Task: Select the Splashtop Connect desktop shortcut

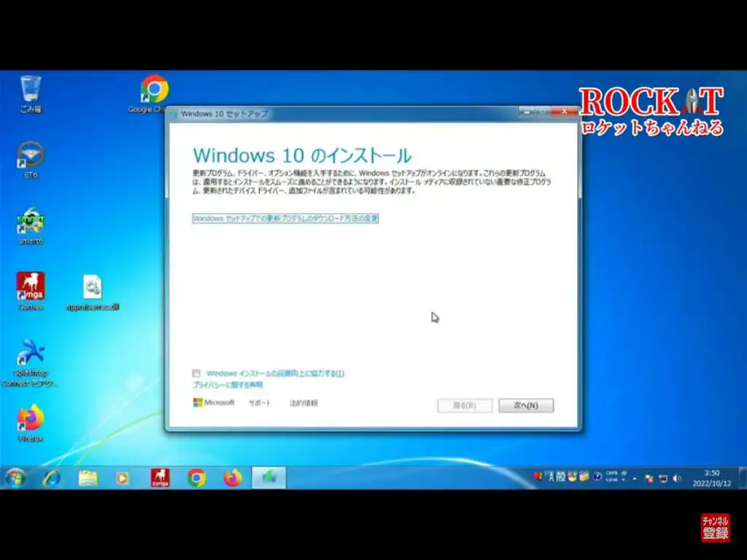Action: [29, 363]
